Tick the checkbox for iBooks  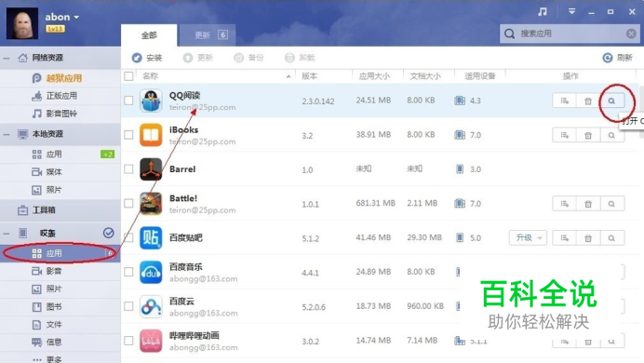click(x=128, y=135)
